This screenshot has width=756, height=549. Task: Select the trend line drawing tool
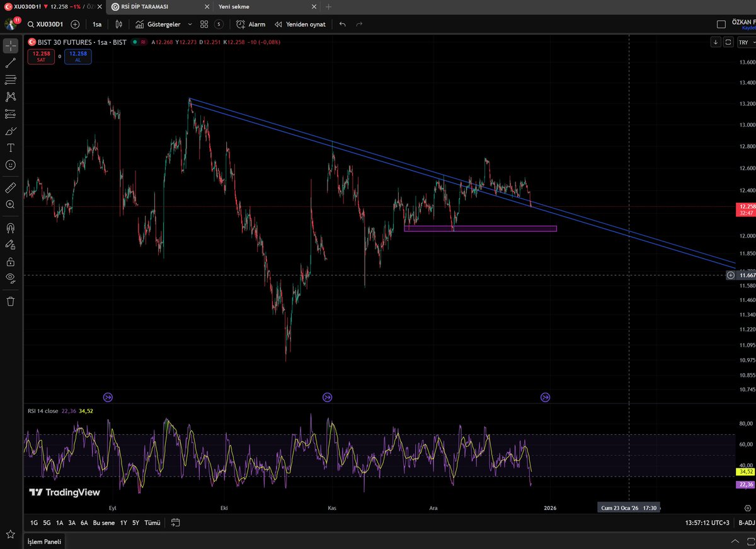10,62
